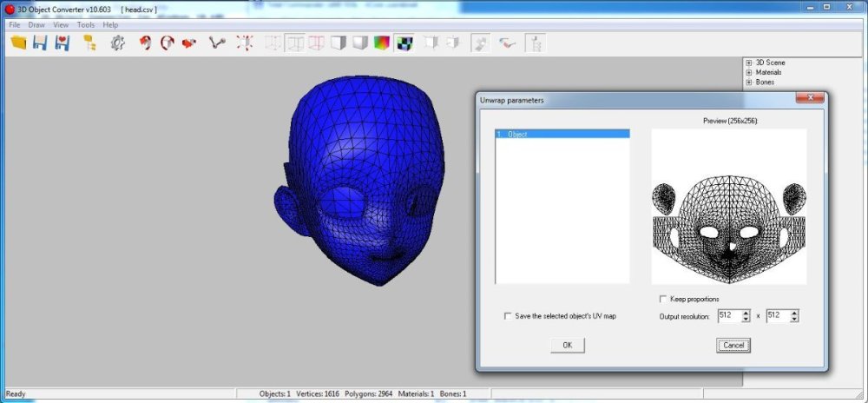Screen dimensions: 868x403
Task: Select the rainbow colored cube shading icon
Action: (x=382, y=43)
